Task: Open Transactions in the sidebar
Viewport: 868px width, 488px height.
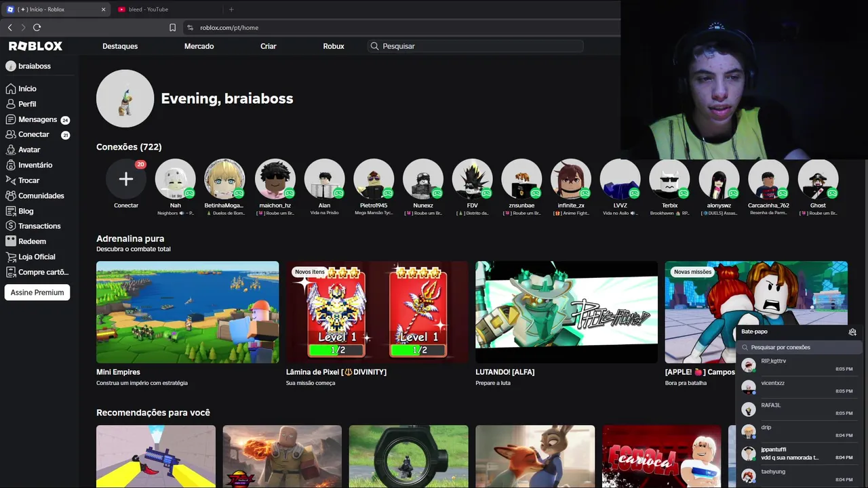Action: [33, 226]
